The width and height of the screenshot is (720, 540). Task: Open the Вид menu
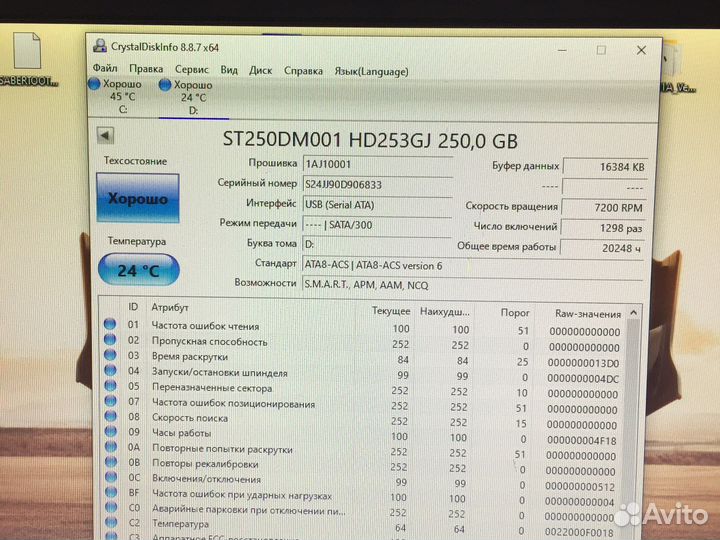tap(229, 70)
